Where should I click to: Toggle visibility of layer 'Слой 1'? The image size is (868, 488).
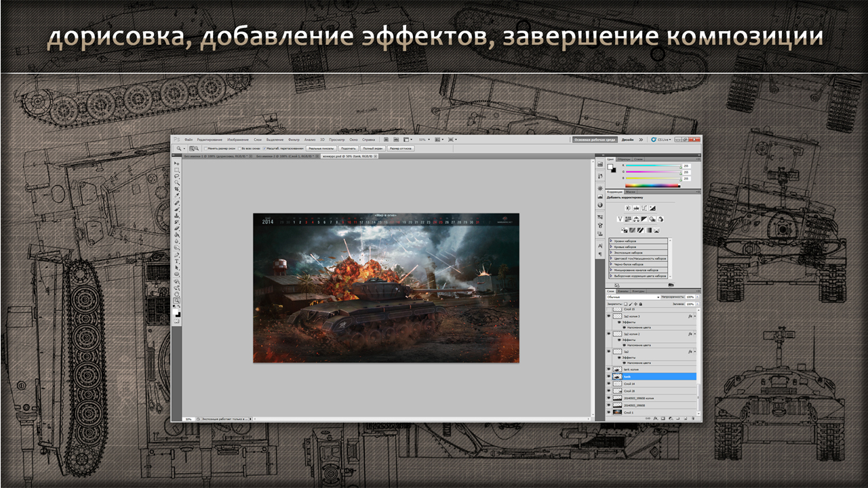click(x=609, y=412)
